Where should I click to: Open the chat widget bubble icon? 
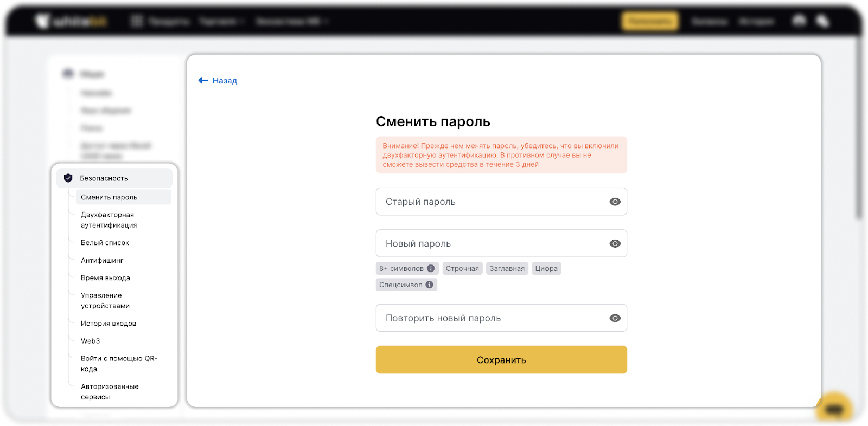[x=834, y=409]
